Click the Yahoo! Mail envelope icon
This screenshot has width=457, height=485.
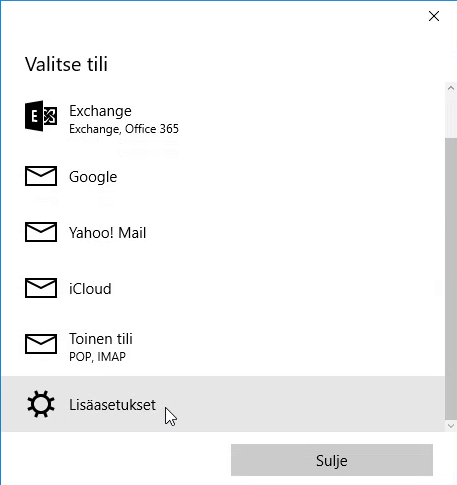click(x=41, y=232)
